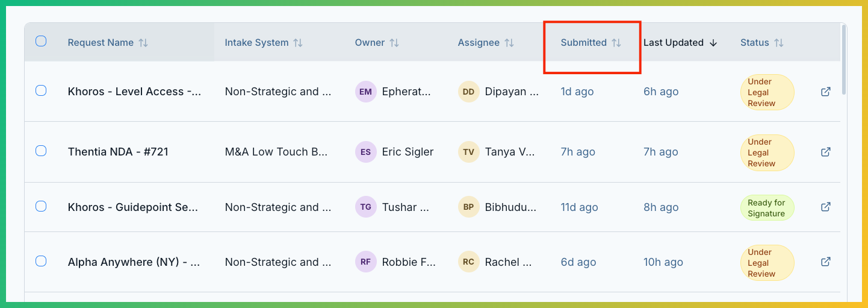This screenshot has height=308, width=868.
Task: Open Khoros - Guidepoint external link icon
Action: [x=826, y=207]
